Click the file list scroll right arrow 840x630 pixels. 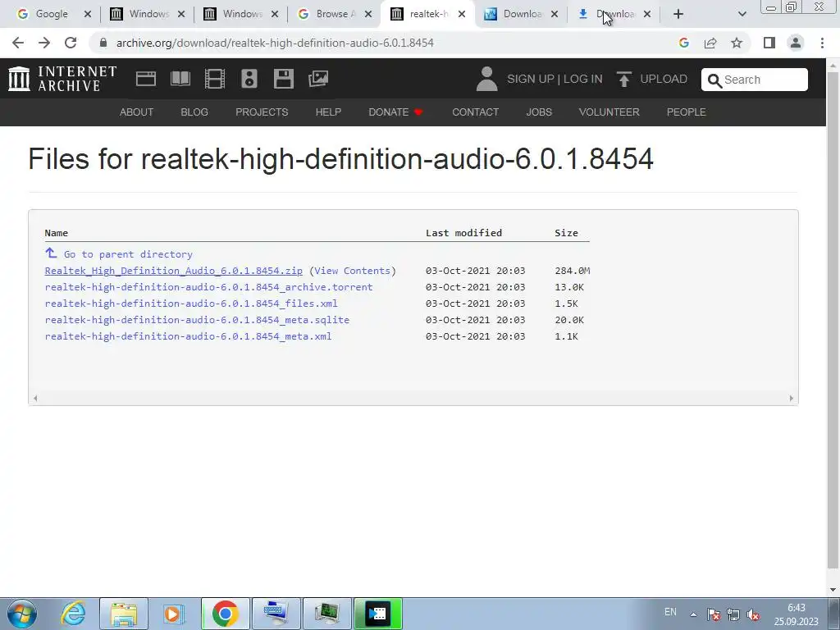point(792,398)
